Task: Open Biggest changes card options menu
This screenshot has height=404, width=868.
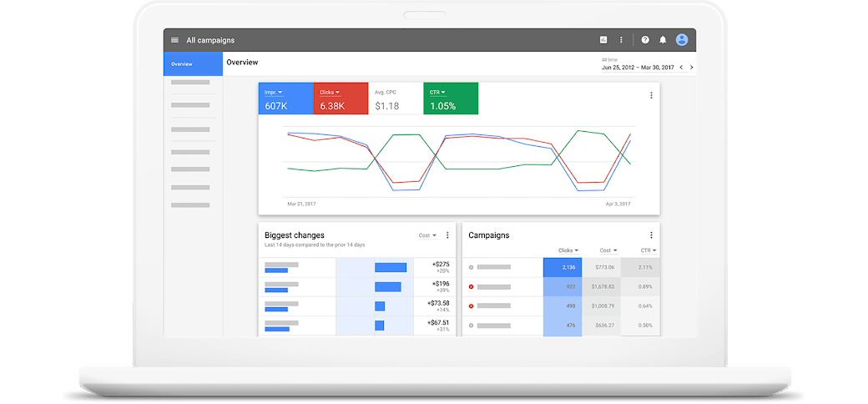Action: 447,235
